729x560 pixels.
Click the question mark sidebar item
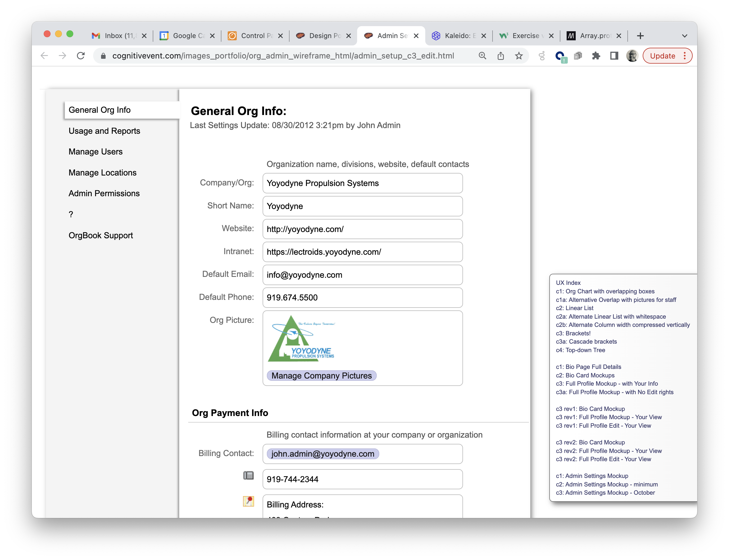(71, 214)
